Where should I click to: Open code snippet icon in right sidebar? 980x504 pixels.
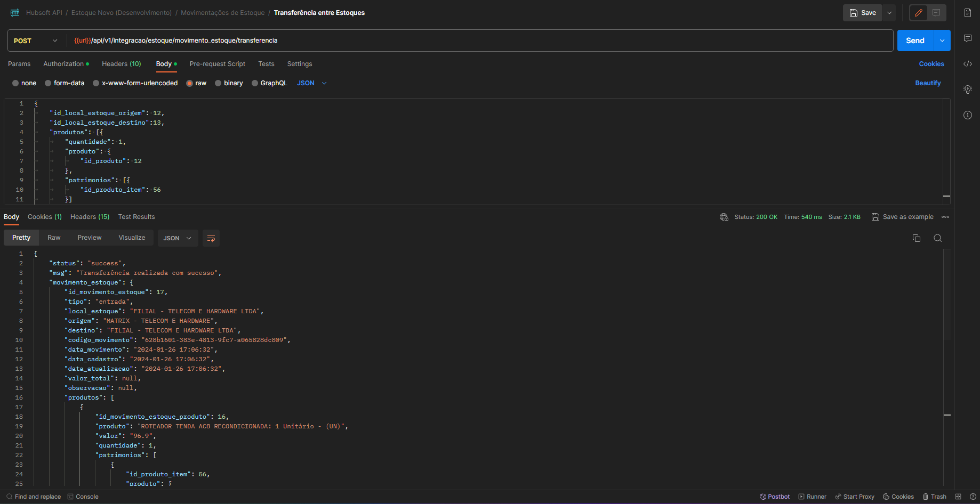point(968,64)
